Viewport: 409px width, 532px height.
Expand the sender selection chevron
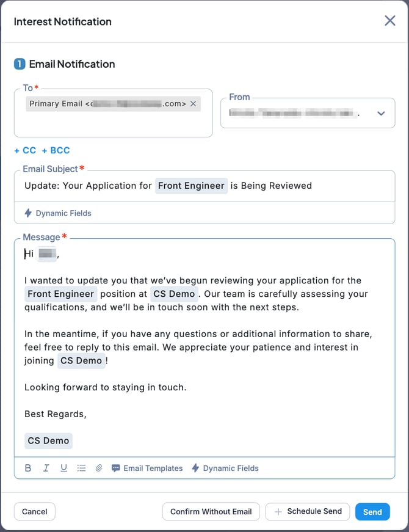[x=381, y=113]
